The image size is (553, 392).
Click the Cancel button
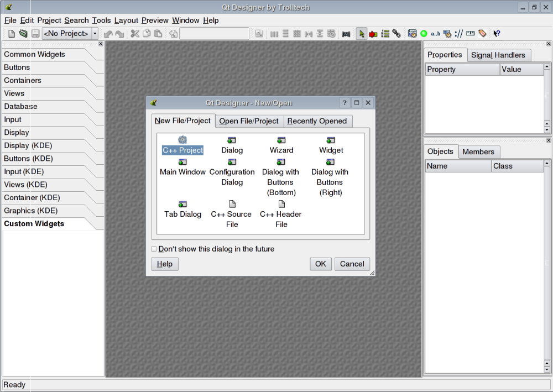(x=352, y=264)
